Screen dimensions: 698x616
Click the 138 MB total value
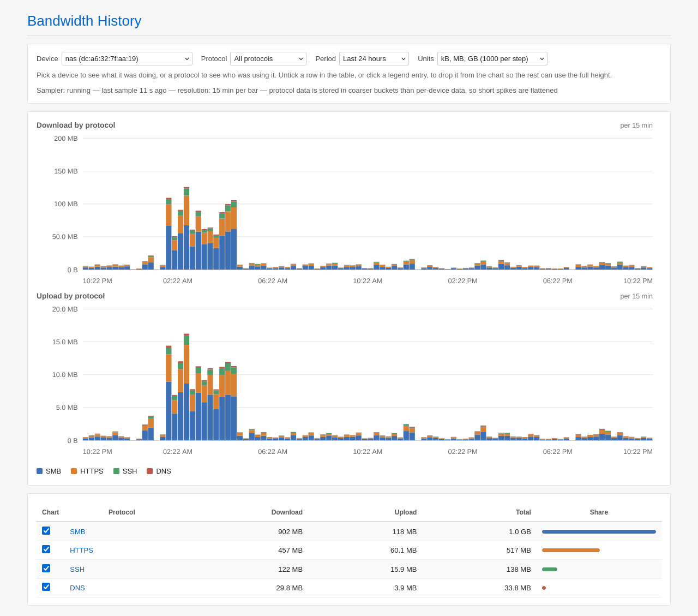(519, 570)
